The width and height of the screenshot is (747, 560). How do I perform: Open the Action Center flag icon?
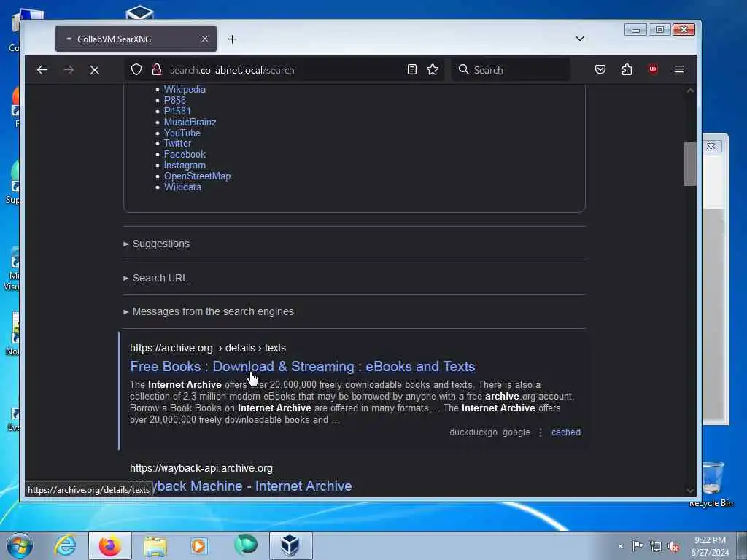tap(638, 545)
